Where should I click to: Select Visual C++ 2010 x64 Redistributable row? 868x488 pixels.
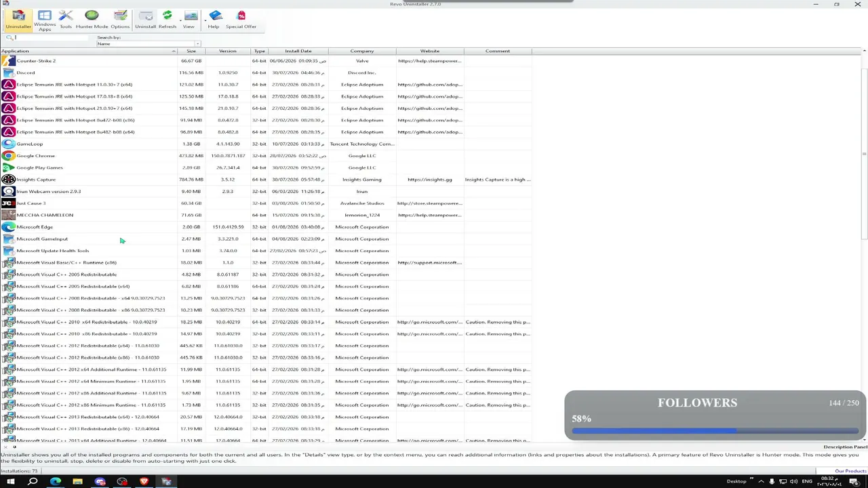click(266, 322)
